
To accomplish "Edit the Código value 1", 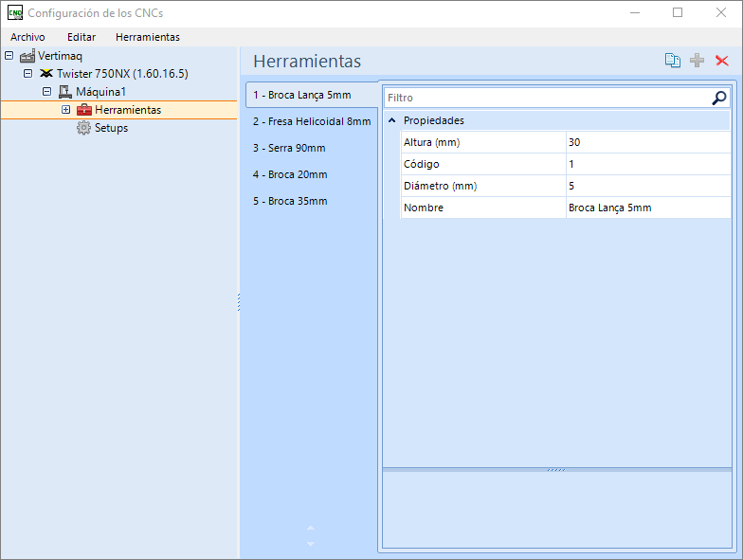I will 648,164.
